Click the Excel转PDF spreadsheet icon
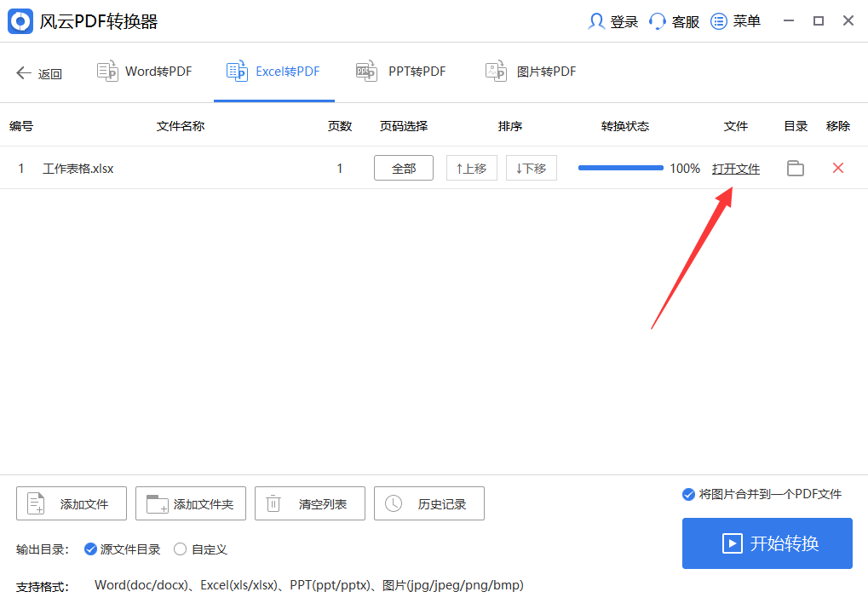The width and height of the screenshot is (868, 609). (237, 71)
